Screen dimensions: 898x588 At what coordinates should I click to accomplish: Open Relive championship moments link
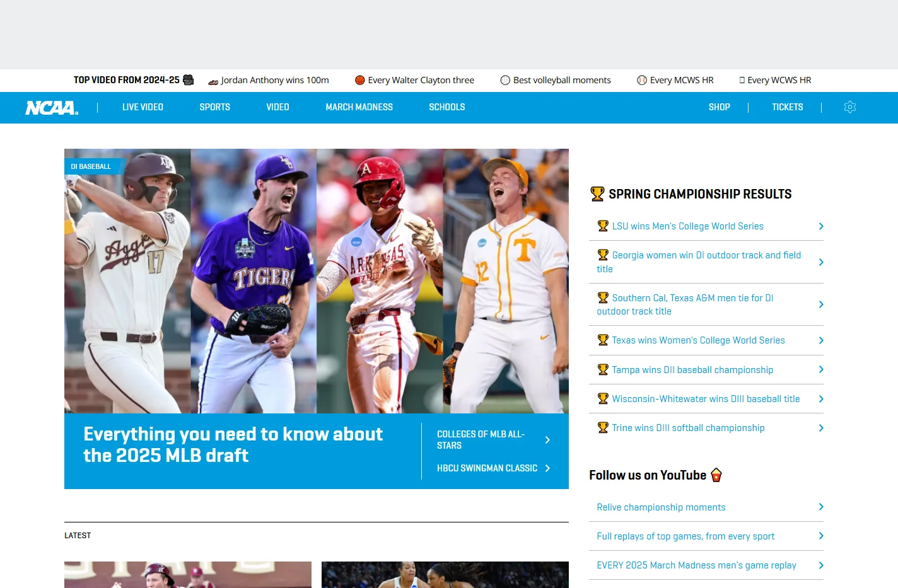(661, 507)
